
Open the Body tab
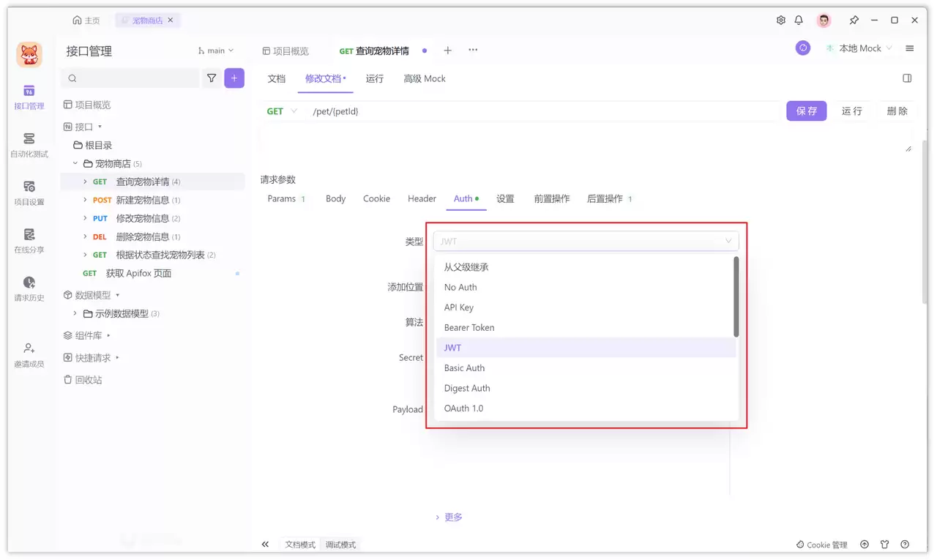336,198
